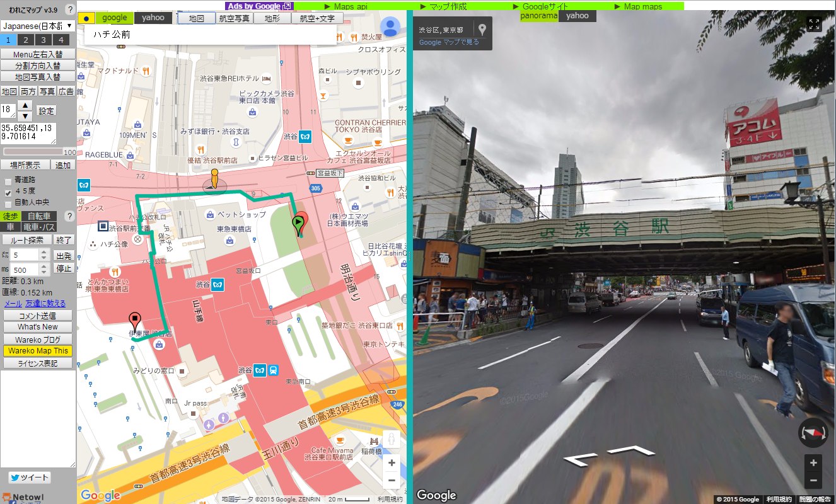Click black route end marker pin

pos(134,322)
